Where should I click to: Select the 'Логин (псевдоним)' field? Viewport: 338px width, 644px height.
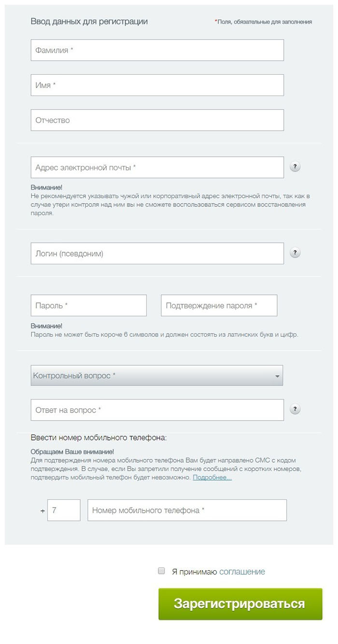point(157,253)
